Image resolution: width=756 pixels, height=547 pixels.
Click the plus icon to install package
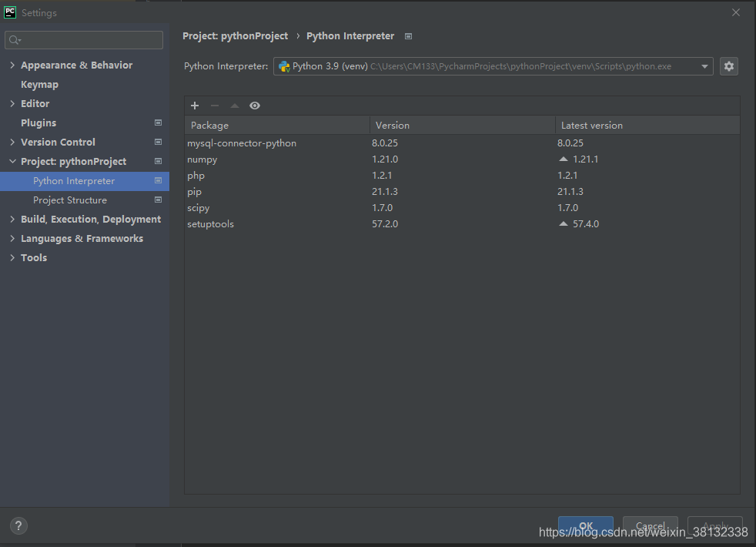195,106
